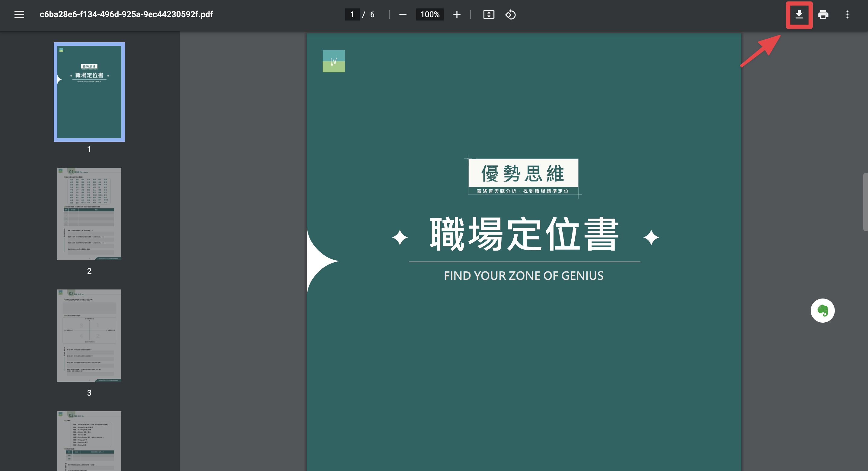Image resolution: width=868 pixels, height=471 pixels.
Task: Click the 職場定位書 title on the page
Action: [524, 234]
